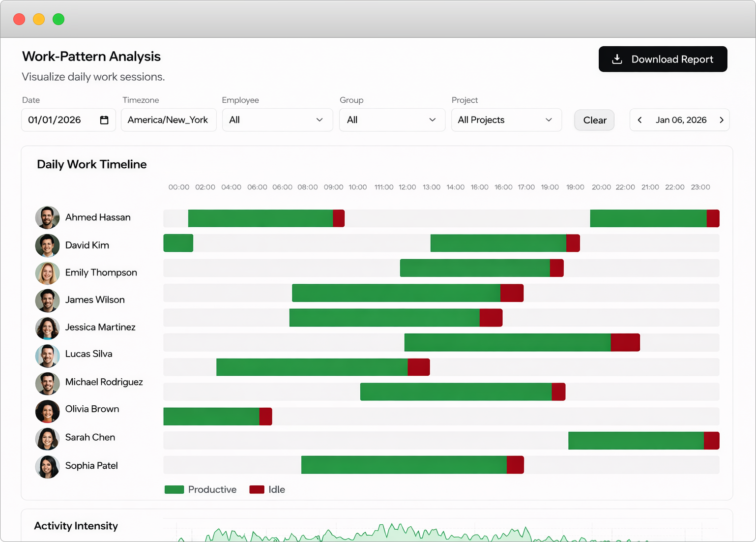Viewport: 756px width, 542px height.
Task: Click Ahmed Hassan's morning productive bar
Action: pyautogui.click(x=261, y=218)
